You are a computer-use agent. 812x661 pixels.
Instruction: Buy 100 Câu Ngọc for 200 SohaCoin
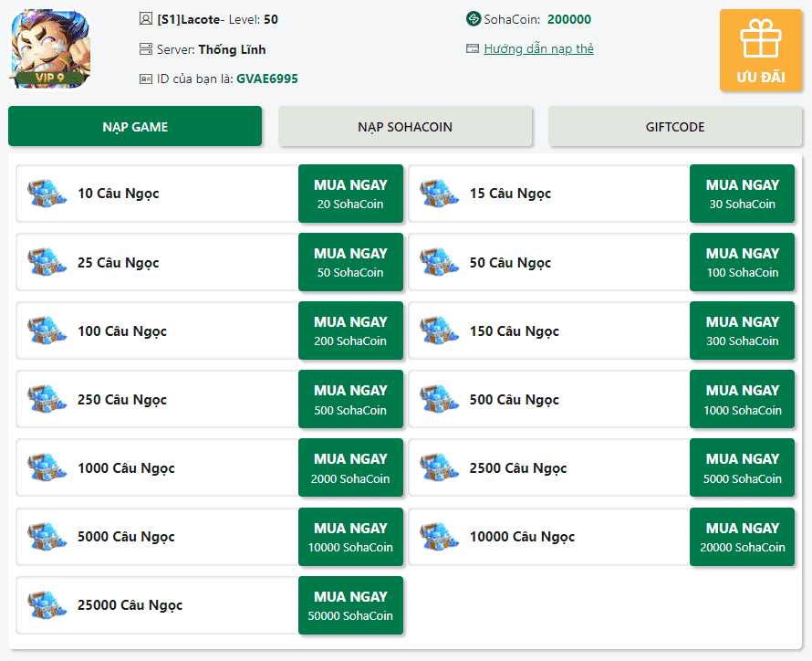(x=350, y=330)
